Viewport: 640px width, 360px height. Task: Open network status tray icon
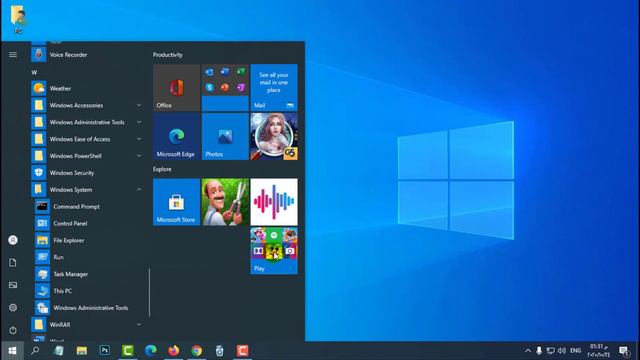551,351
